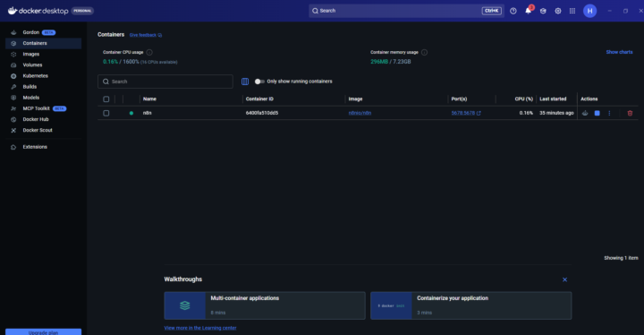
Task: Click the PERSONAL plan badge
Action: coord(82,11)
